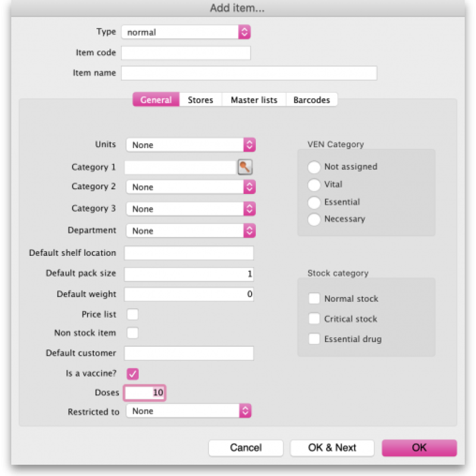
Task: Open the Master lists tab
Action: [254, 100]
